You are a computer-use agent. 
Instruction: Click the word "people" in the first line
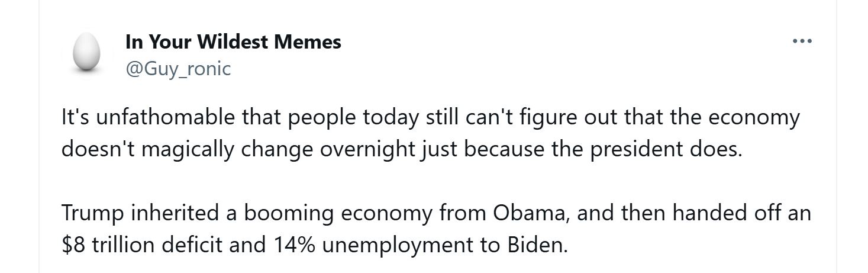click(x=321, y=117)
